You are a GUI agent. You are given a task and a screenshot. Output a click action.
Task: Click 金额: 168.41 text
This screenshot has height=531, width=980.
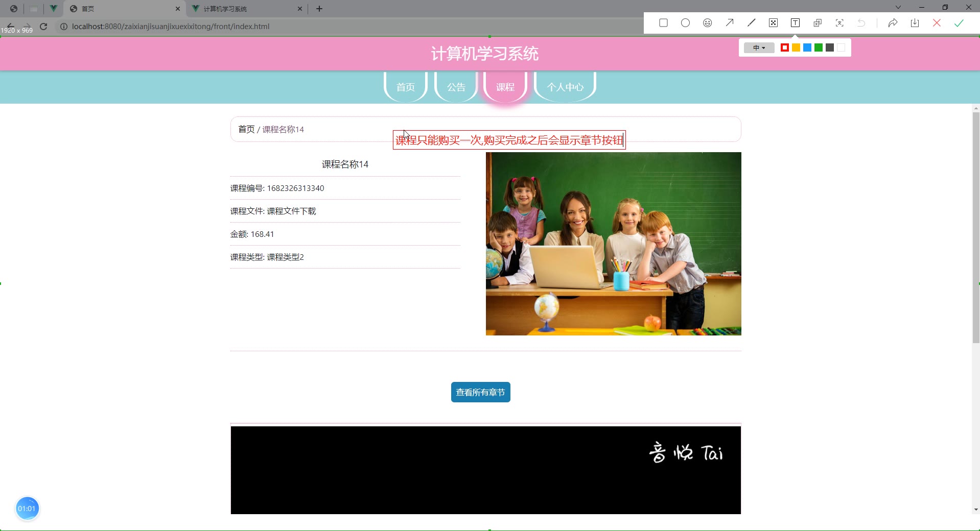coord(252,234)
